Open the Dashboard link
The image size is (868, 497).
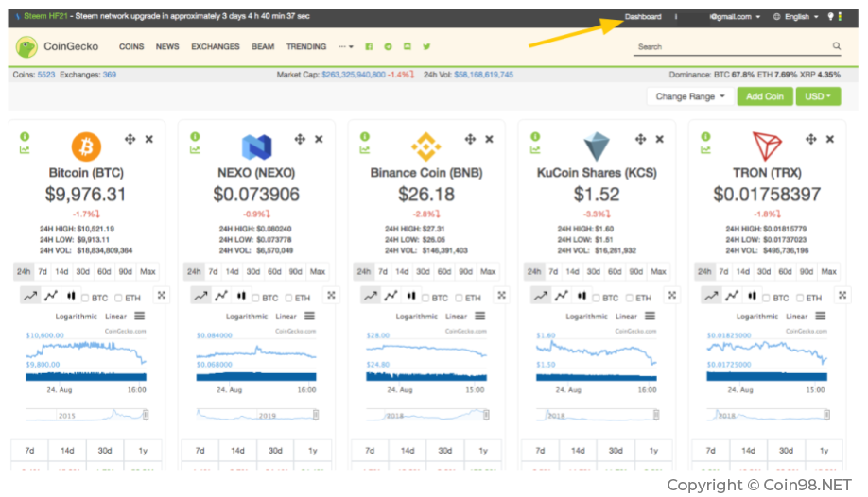point(643,17)
